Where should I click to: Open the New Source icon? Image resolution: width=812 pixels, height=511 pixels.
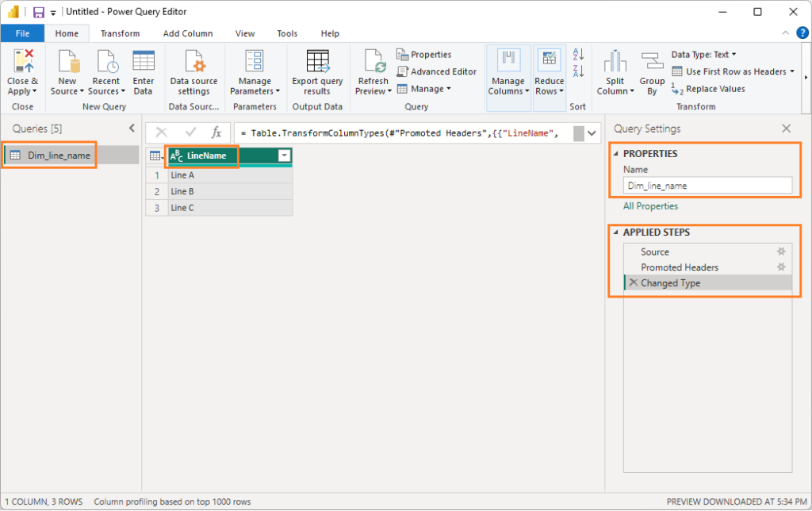(69, 61)
